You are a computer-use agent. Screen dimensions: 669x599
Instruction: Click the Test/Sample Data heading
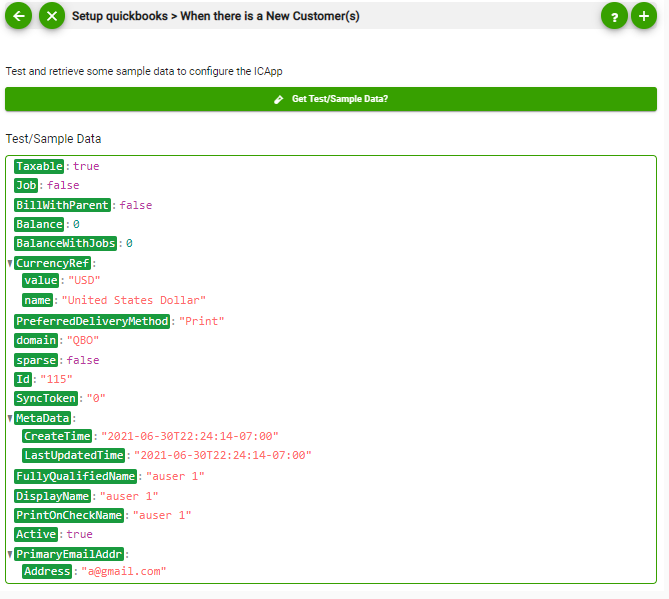pyautogui.click(x=53, y=139)
